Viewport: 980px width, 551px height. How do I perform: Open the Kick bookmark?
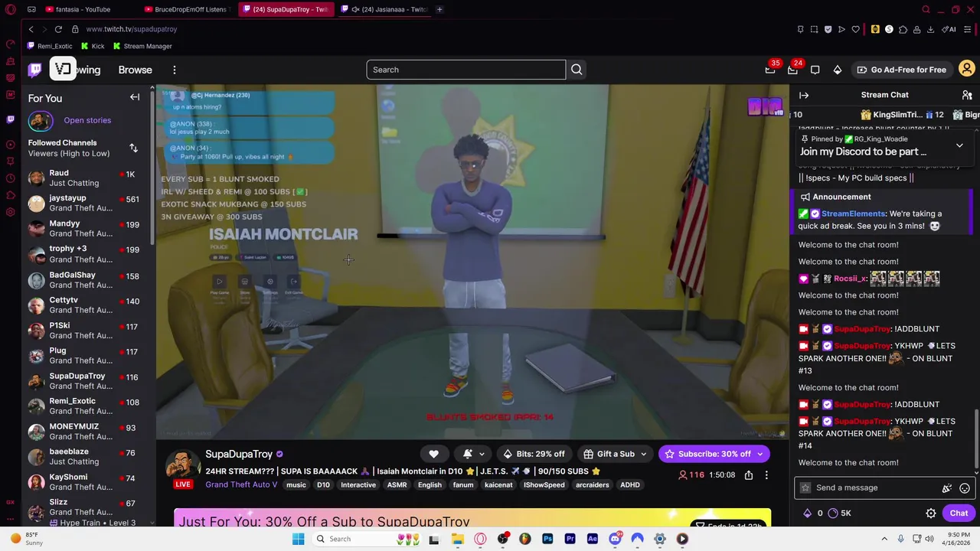click(x=93, y=46)
